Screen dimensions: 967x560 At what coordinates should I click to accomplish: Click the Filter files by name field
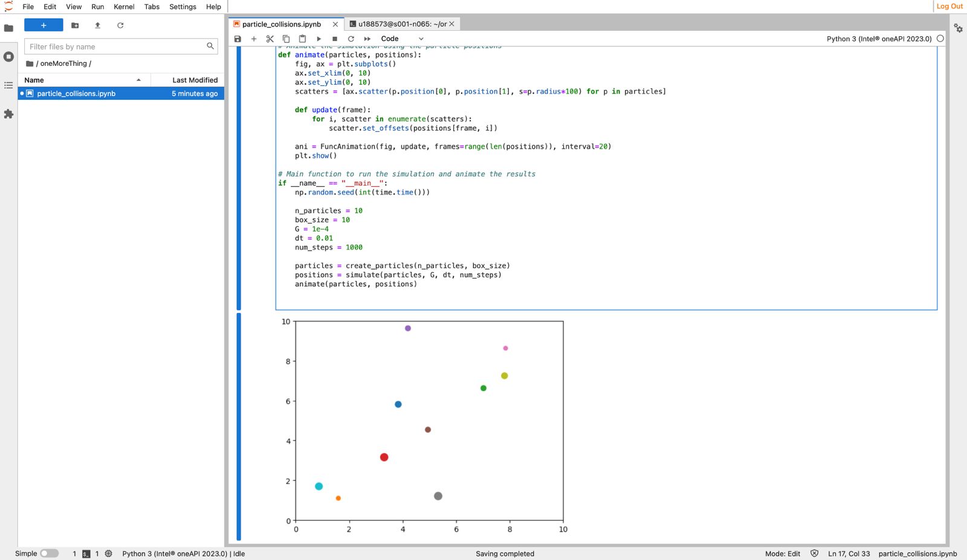pos(121,47)
